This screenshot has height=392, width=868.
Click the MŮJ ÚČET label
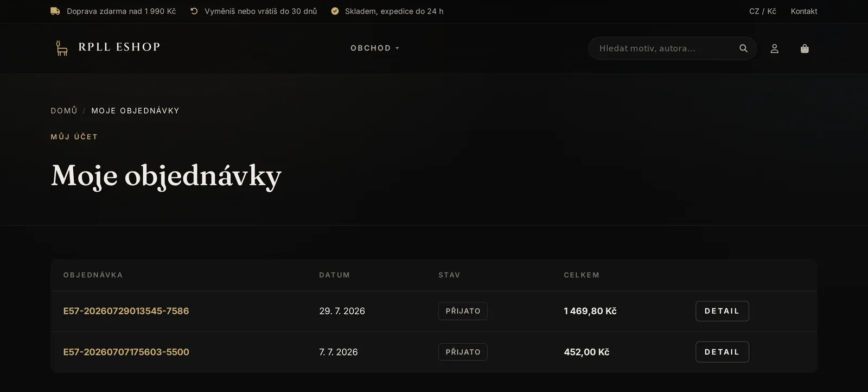pos(74,137)
